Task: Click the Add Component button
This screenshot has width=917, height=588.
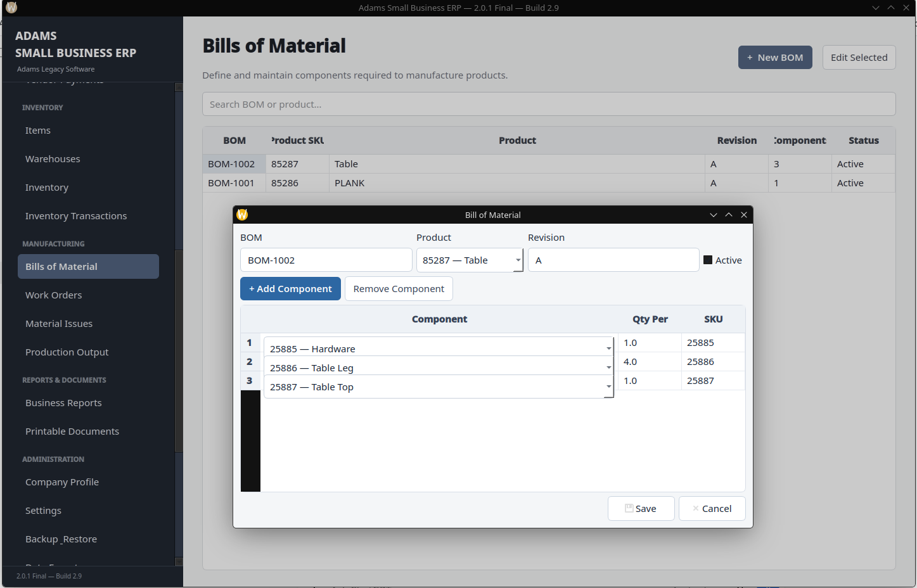Action: [x=290, y=288]
